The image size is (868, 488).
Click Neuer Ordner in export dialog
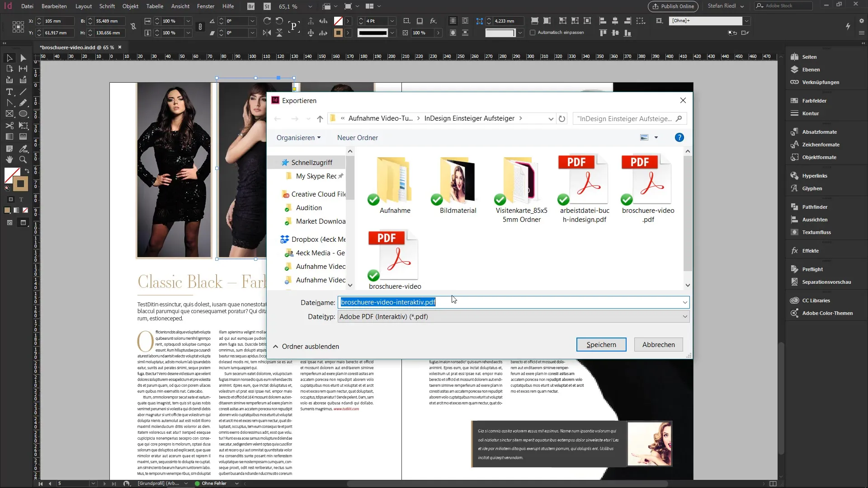click(357, 138)
